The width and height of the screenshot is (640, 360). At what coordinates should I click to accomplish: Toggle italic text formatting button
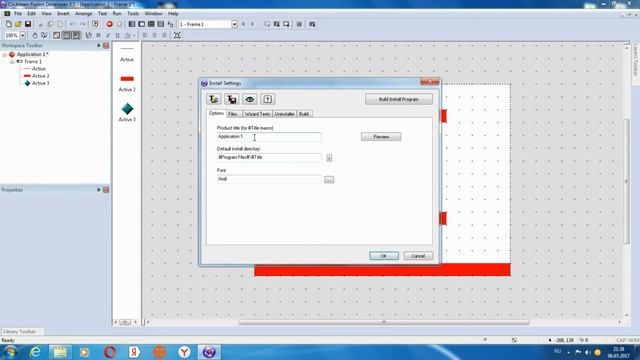click(x=108, y=36)
